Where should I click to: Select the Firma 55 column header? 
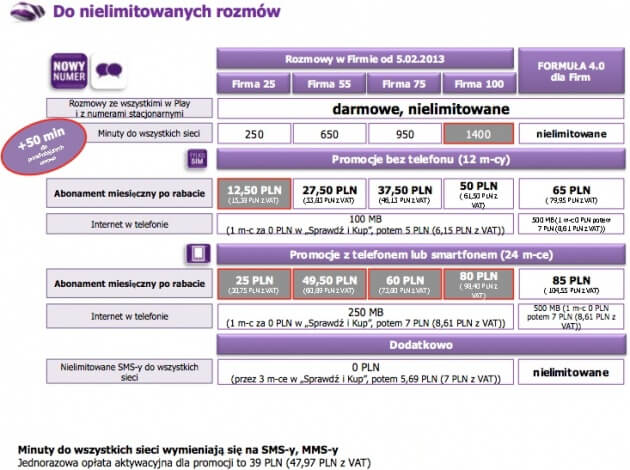pos(329,84)
